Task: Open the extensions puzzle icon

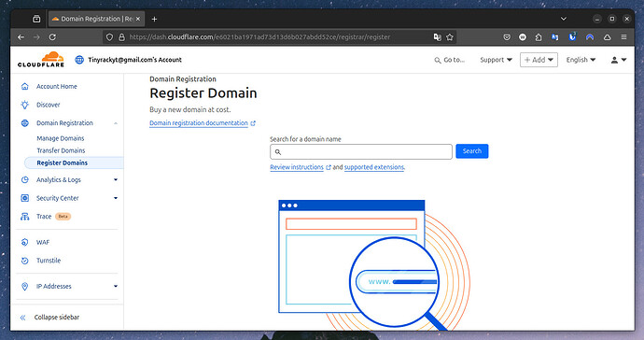Action: tap(539, 37)
